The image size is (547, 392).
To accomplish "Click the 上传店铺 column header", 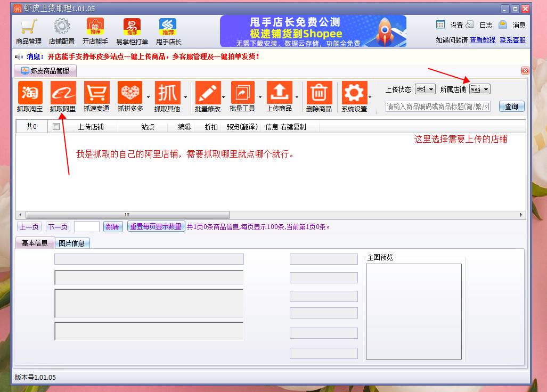I will click(91, 127).
